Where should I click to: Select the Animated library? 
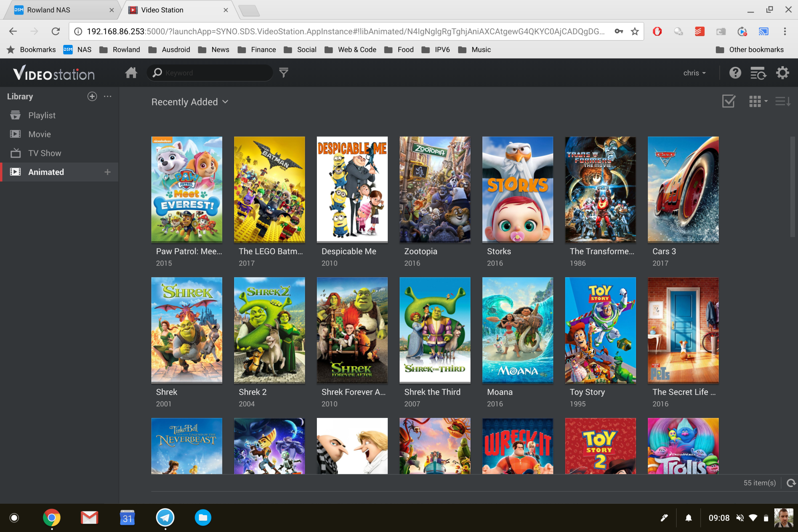point(59,172)
